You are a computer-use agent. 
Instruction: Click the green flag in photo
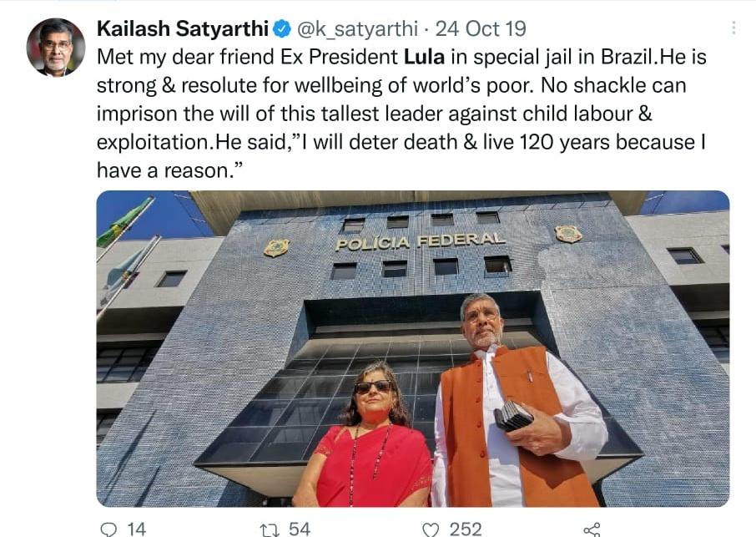click(x=123, y=223)
